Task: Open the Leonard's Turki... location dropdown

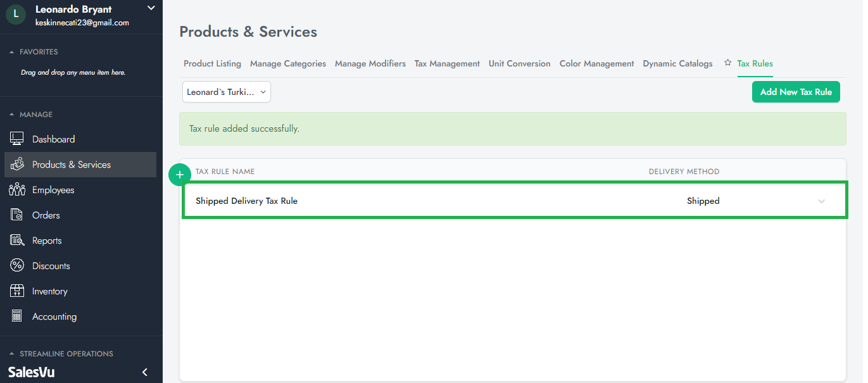Action: coord(227,92)
